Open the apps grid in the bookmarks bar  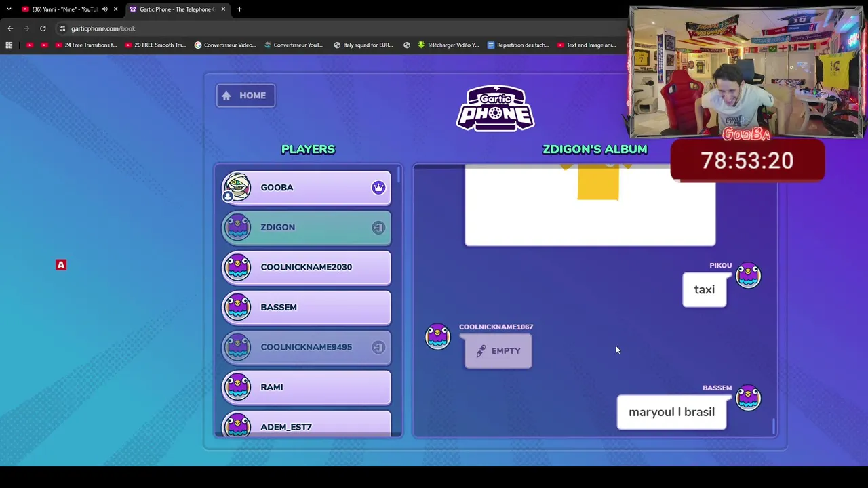(x=9, y=45)
